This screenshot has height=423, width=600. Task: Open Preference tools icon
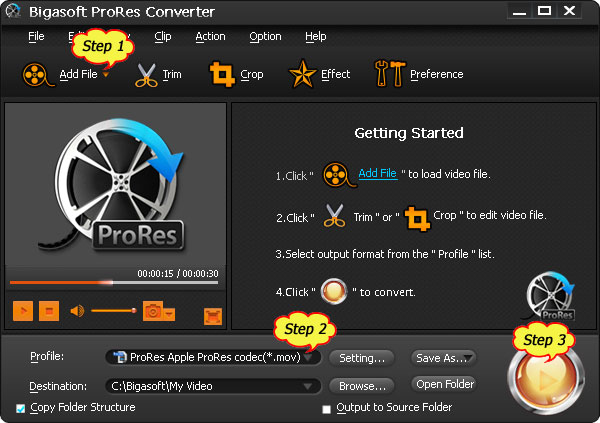point(390,73)
